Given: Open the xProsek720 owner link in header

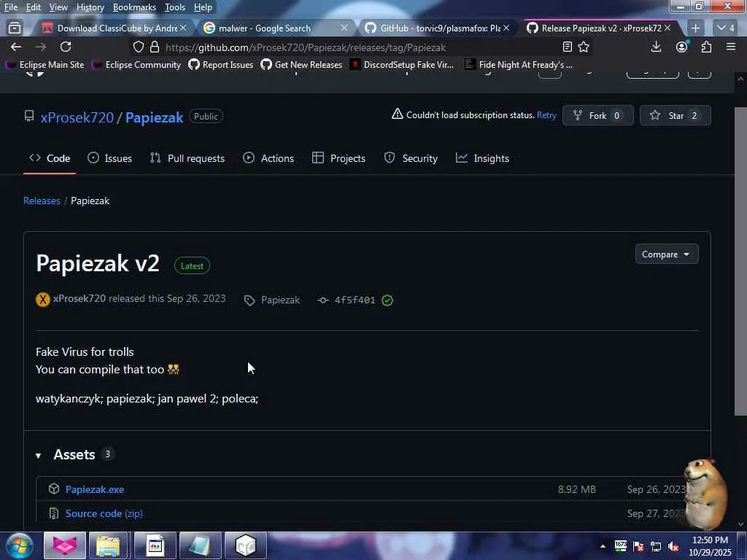Looking at the screenshot, I should tap(77, 117).
